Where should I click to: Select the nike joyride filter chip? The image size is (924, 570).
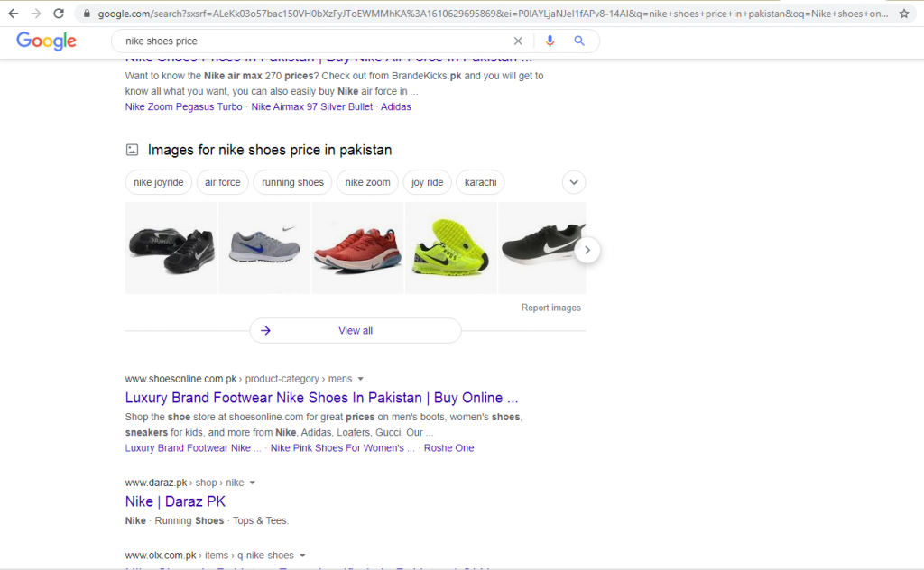[x=159, y=182]
